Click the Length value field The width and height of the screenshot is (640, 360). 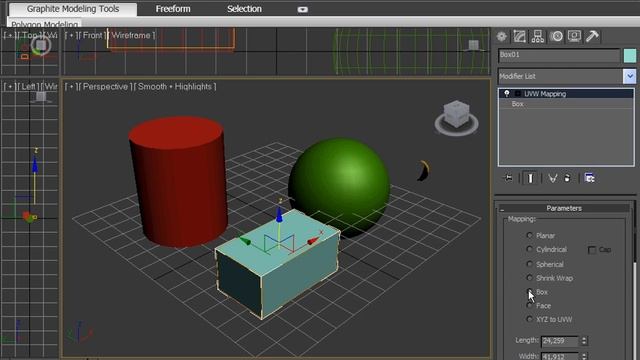pyautogui.click(x=560, y=341)
